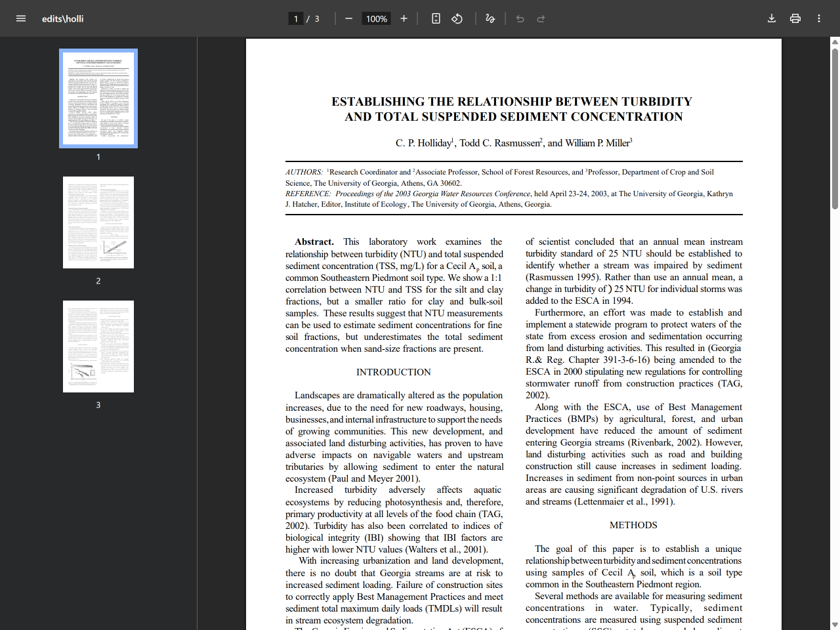Open the More options three-dot menu

(818, 18)
